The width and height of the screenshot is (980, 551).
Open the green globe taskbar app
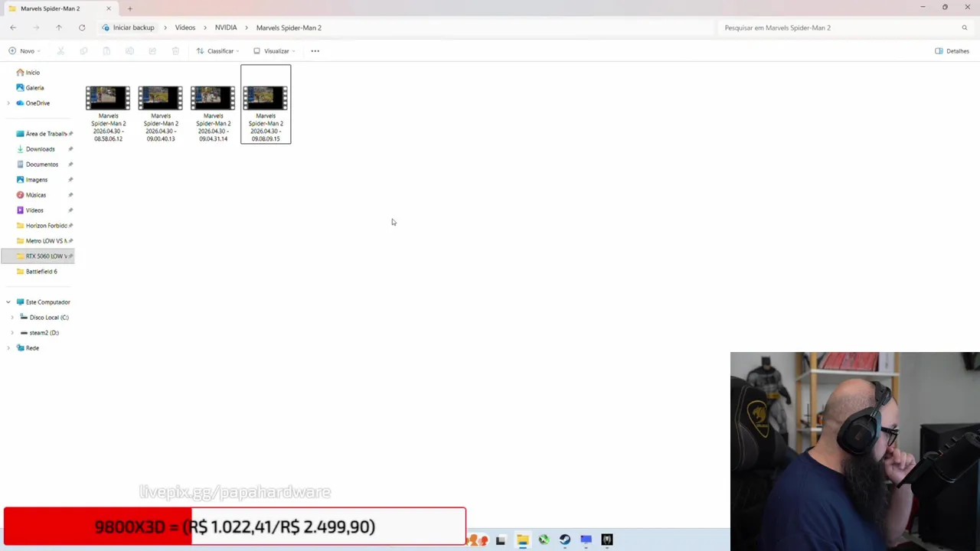pyautogui.click(x=544, y=540)
